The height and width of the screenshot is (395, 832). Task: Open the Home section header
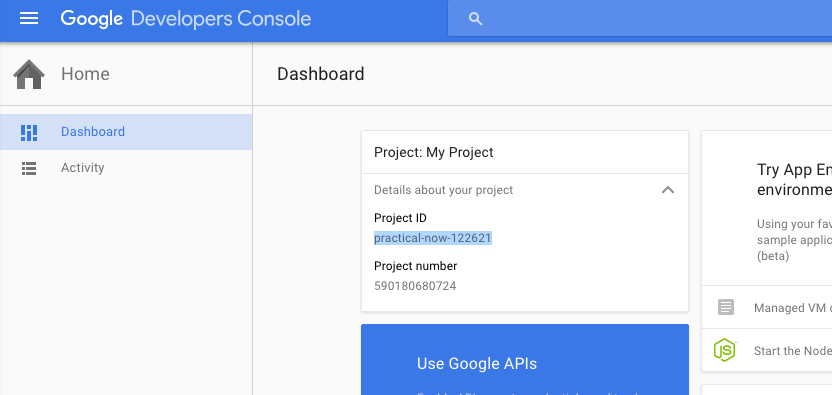126,74
